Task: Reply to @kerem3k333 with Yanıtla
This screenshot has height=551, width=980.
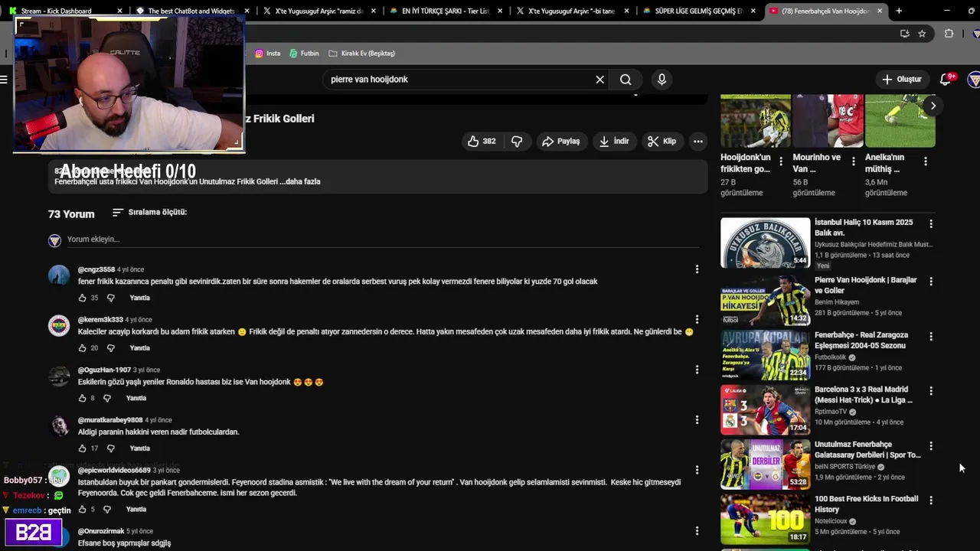Action: 139,348
